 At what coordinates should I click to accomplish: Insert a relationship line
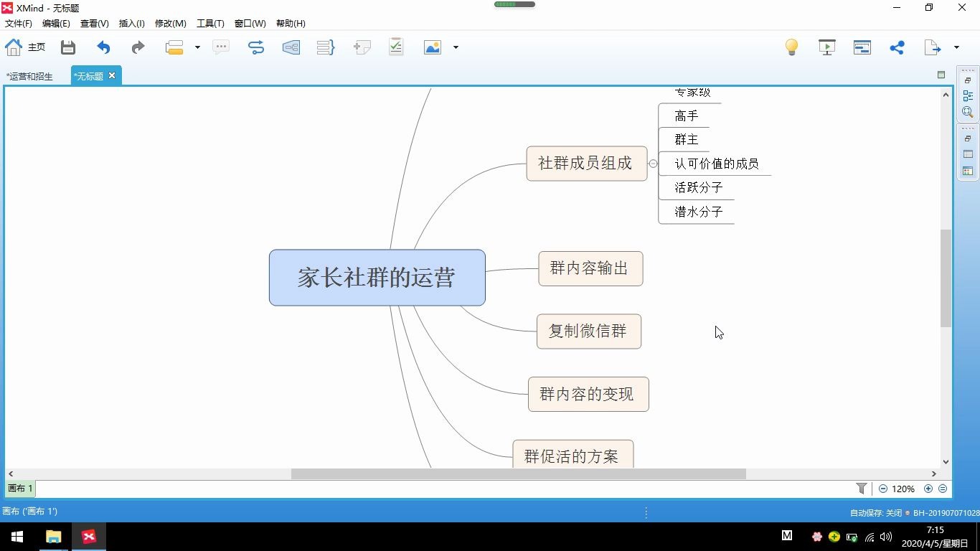tap(256, 47)
